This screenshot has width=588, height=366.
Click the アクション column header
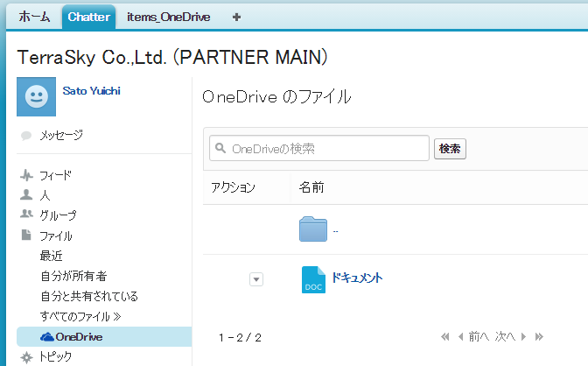pos(234,187)
